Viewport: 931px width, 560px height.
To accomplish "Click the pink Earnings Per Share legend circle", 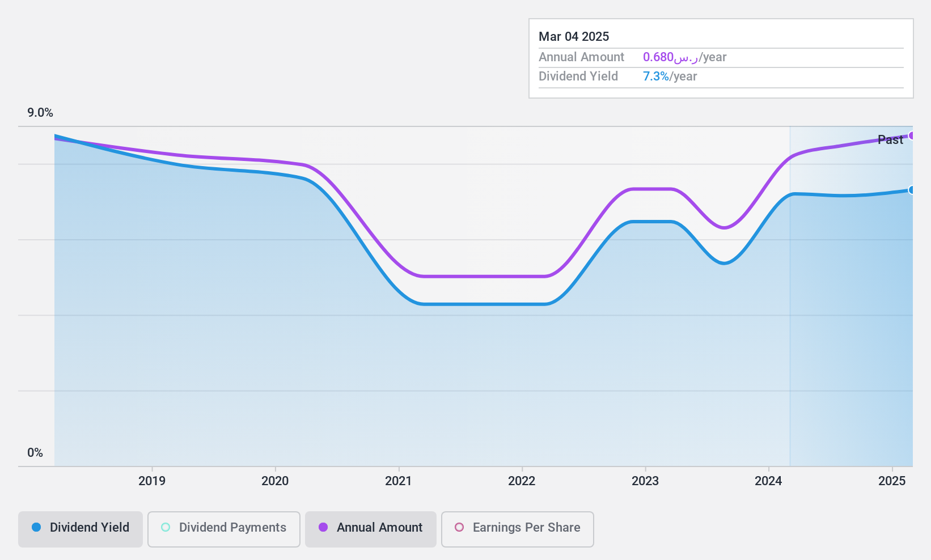I will click(x=459, y=527).
